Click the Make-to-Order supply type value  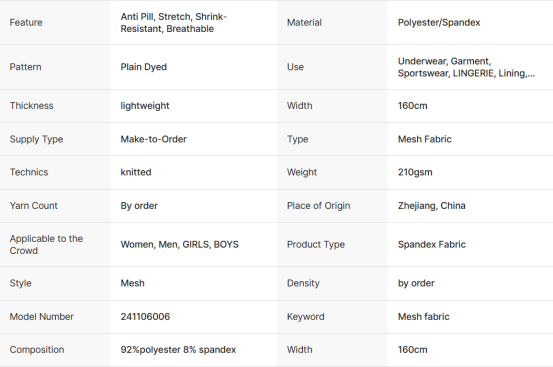point(153,139)
